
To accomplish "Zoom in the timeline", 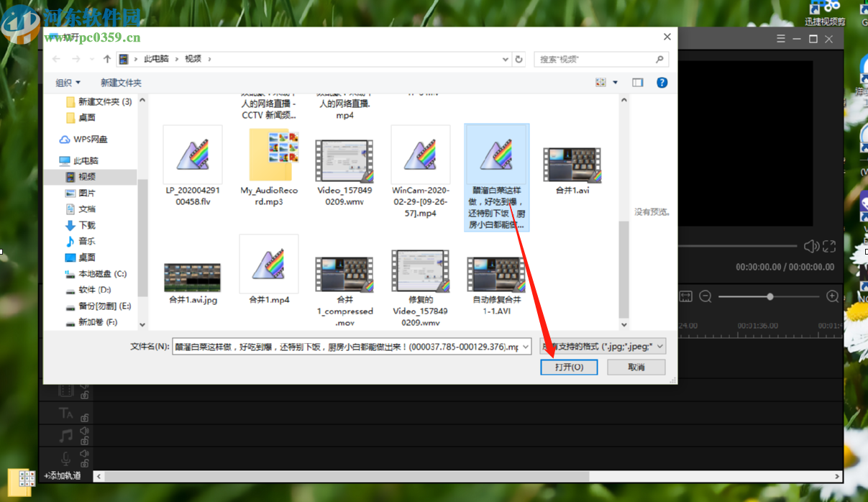I will pyautogui.click(x=832, y=296).
